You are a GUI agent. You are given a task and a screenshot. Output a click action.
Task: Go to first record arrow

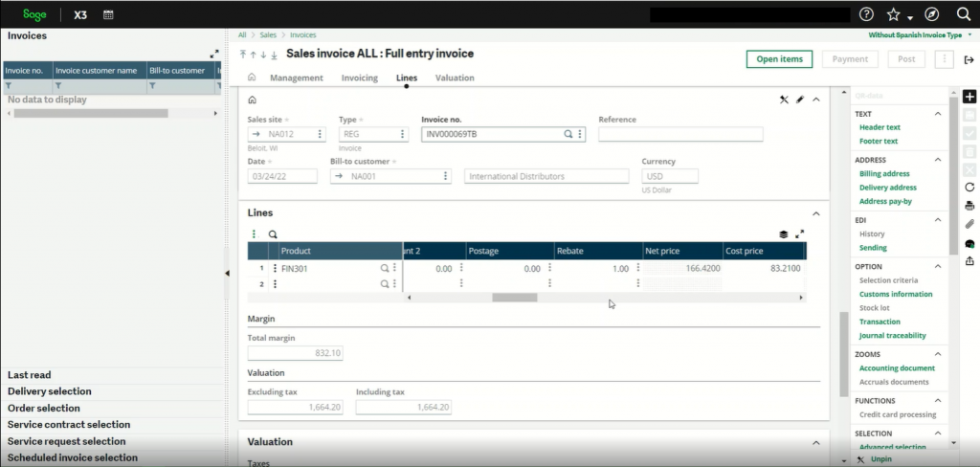coord(242,55)
